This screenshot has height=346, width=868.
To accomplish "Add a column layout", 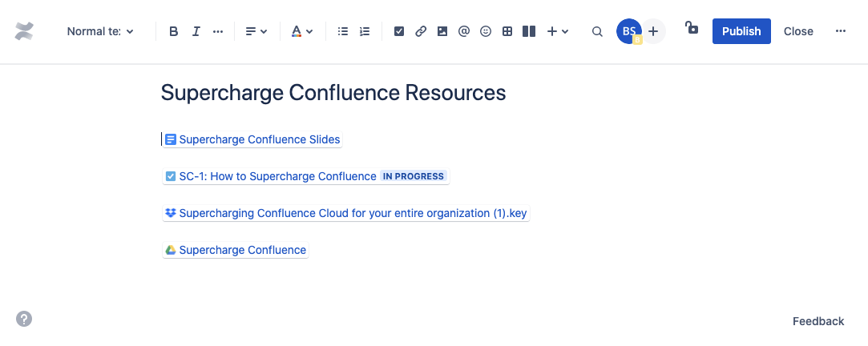I will 528,31.
